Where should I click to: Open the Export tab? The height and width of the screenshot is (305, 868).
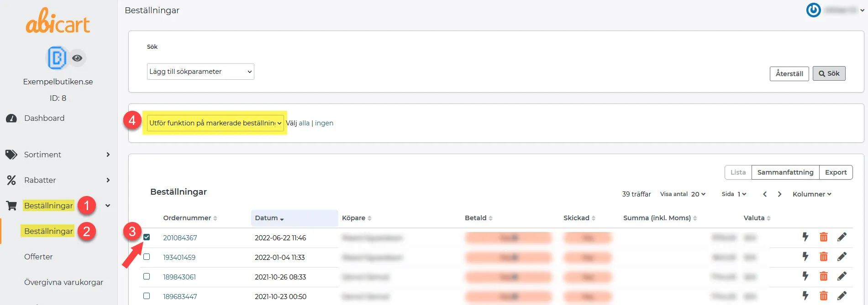tap(836, 172)
